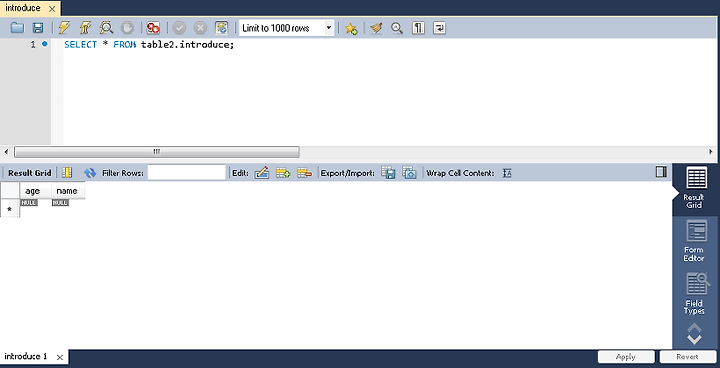This screenshot has width=720, height=368.
Task: Stop the running query
Action: click(x=127, y=28)
